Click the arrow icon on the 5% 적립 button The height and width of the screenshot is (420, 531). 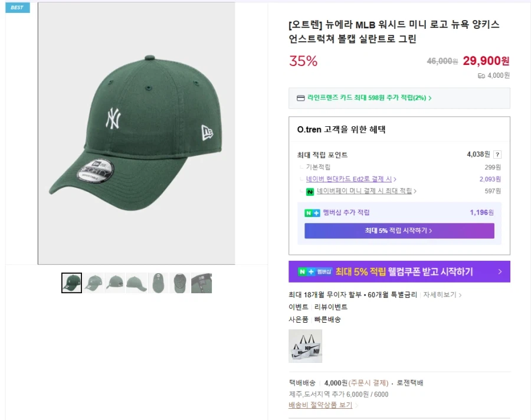coord(431,231)
